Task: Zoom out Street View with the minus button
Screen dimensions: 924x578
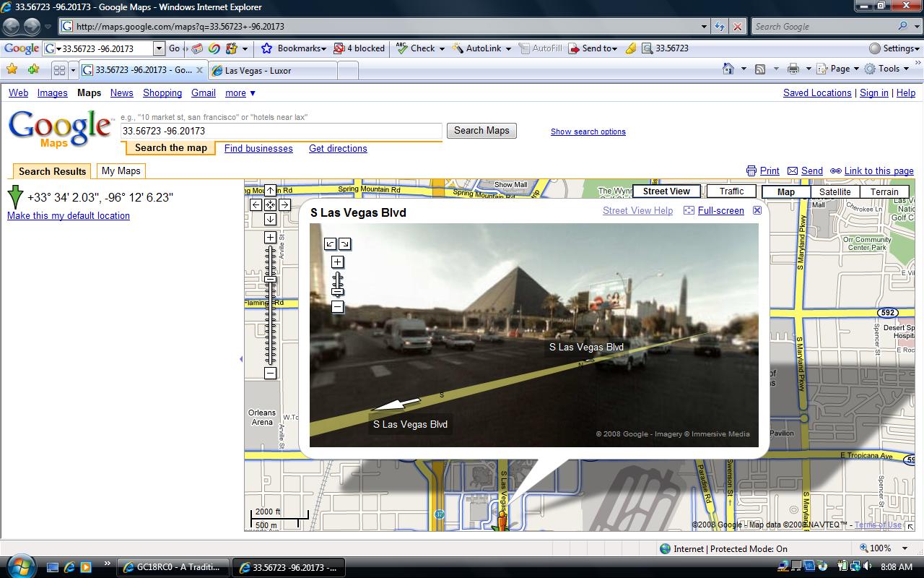Action: [337, 307]
